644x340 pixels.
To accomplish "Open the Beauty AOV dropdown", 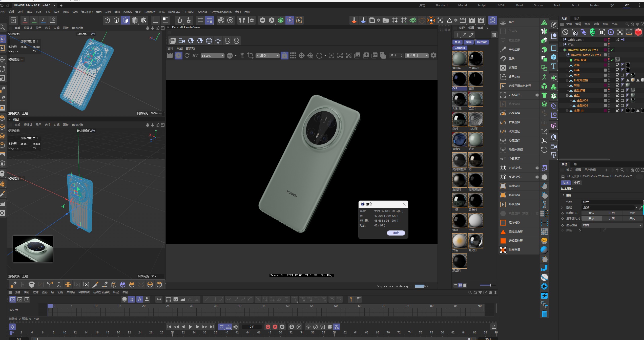I will (x=213, y=56).
